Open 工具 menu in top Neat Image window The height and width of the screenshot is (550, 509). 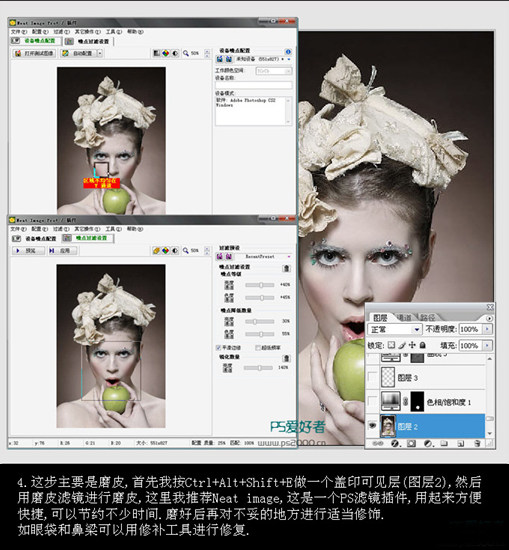point(114,32)
